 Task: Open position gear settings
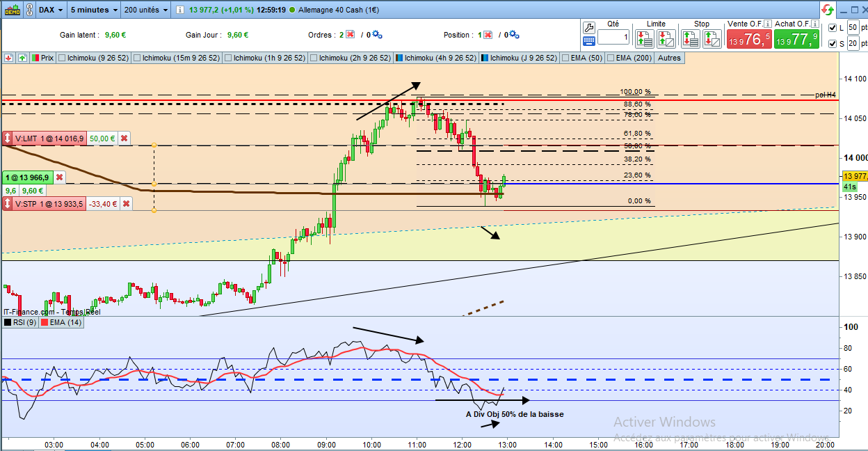point(517,34)
